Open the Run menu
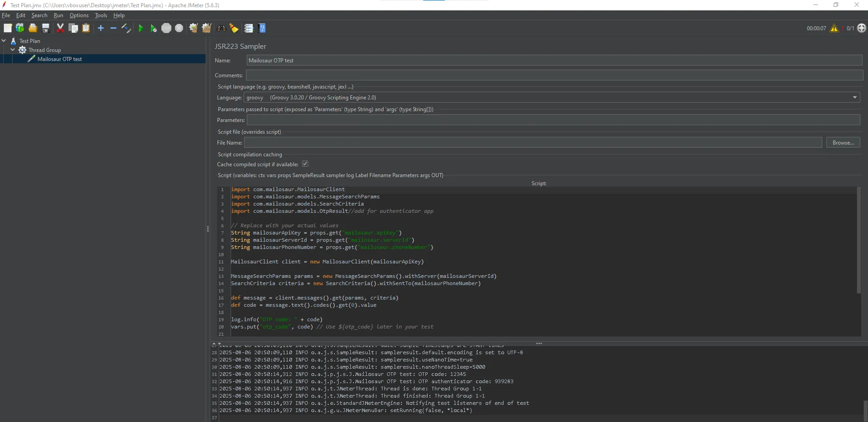Viewport: 868px width, 422px height. pyautogui.click(x=58, y=15)
